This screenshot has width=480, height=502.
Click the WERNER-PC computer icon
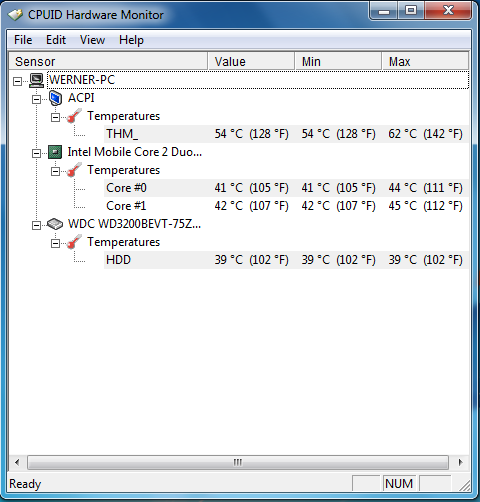click(36, 80)
